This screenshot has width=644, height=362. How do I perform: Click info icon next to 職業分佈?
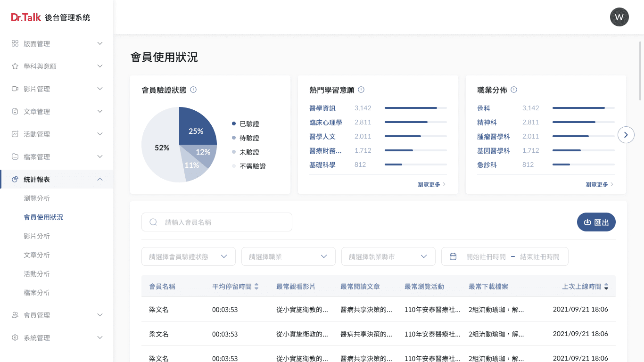pyautogui.click(x=514, y=90)
